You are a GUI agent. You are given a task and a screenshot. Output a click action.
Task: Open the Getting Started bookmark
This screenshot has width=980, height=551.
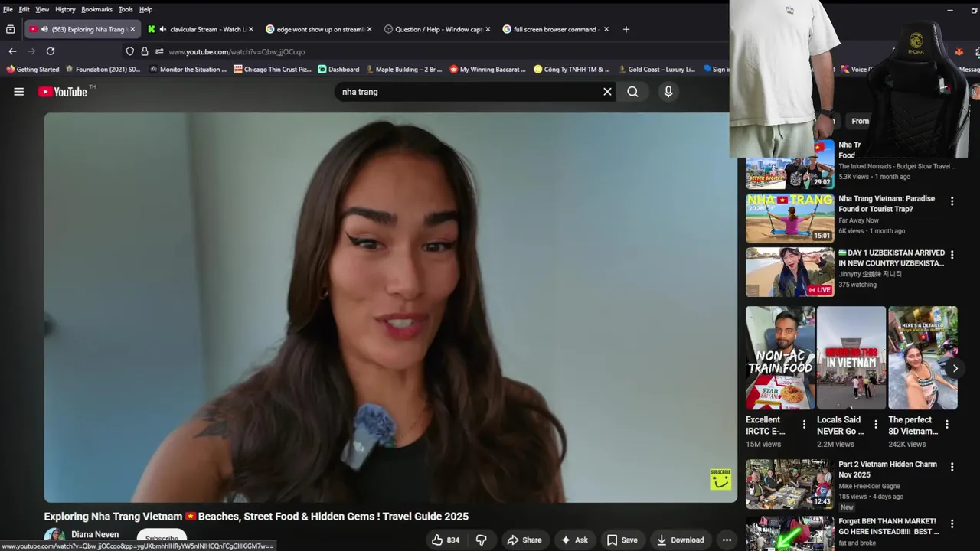click(32, 69)
